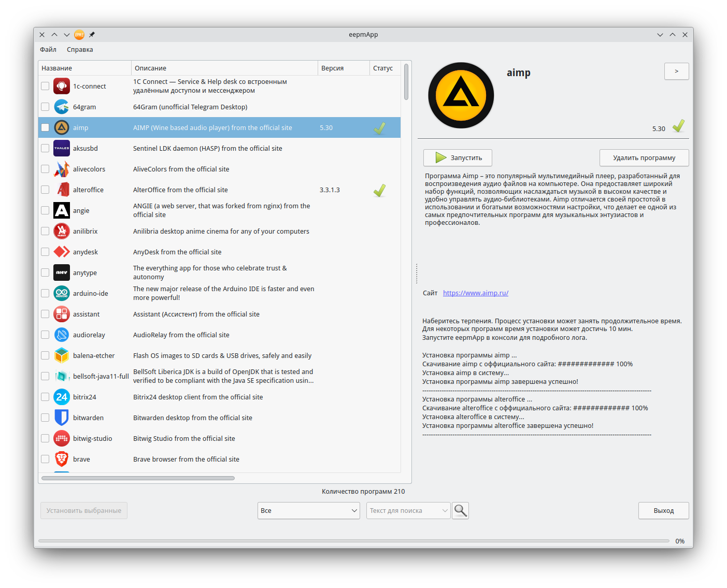This screenshot has height=588, width=727.
Task: Select the bitrix24 row description text
Action: (x=198, y=397)
